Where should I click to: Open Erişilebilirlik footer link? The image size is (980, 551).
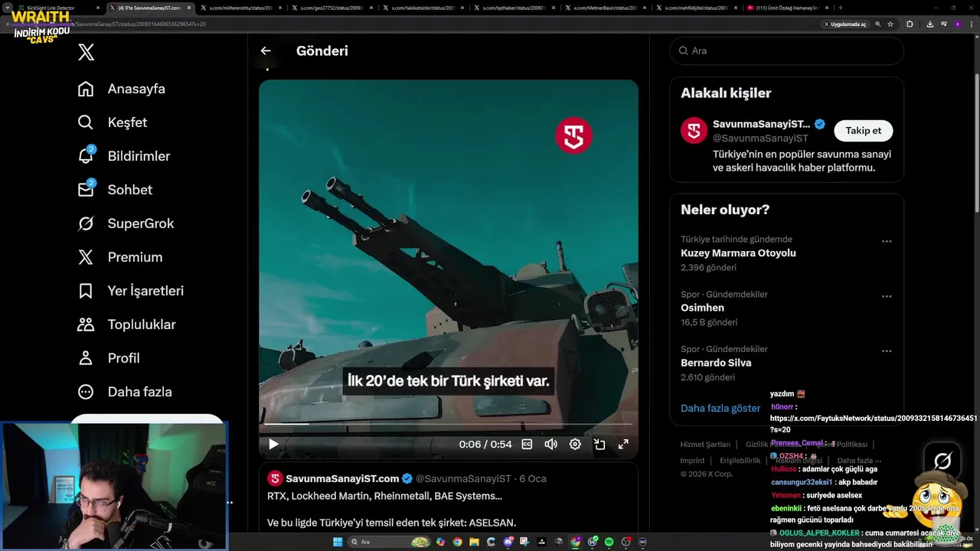pyautogui.click(x=740, y=461)
